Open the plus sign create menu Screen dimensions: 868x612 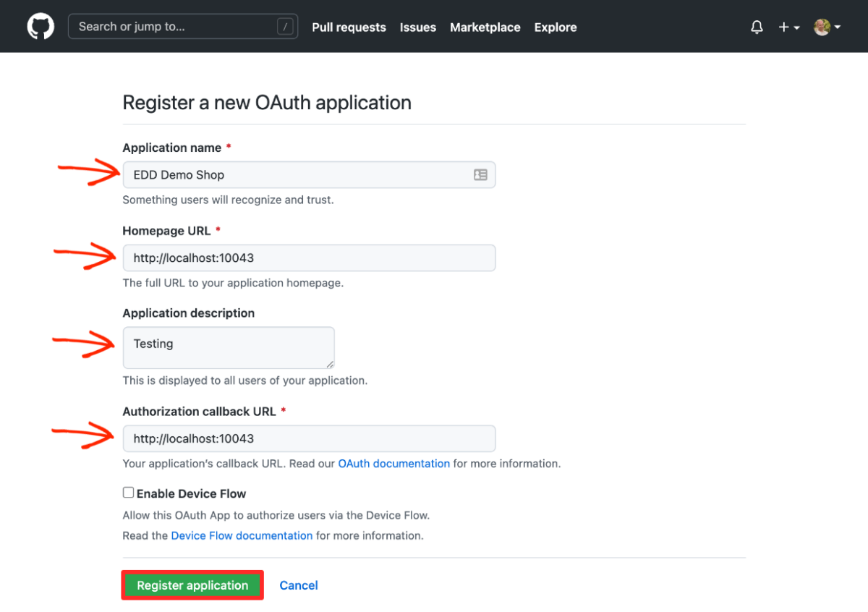[x=783, y=27]
